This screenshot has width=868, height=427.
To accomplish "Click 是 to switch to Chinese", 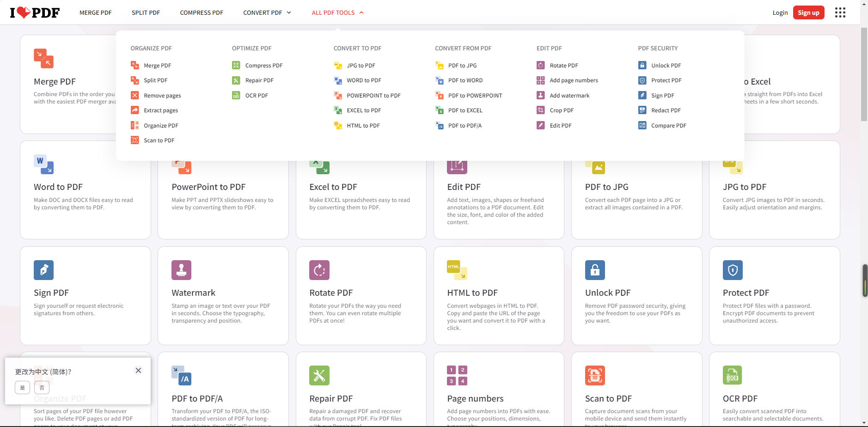I will pos(22,388).
